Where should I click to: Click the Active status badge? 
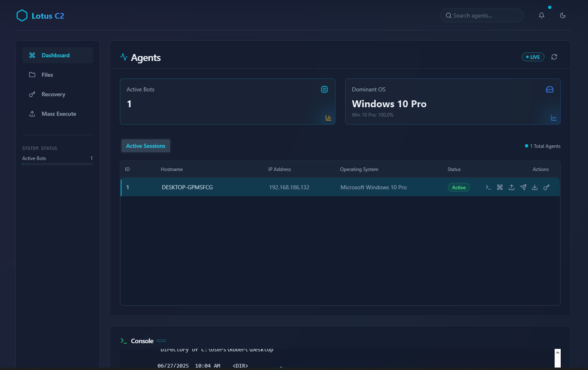pos(459,187)
